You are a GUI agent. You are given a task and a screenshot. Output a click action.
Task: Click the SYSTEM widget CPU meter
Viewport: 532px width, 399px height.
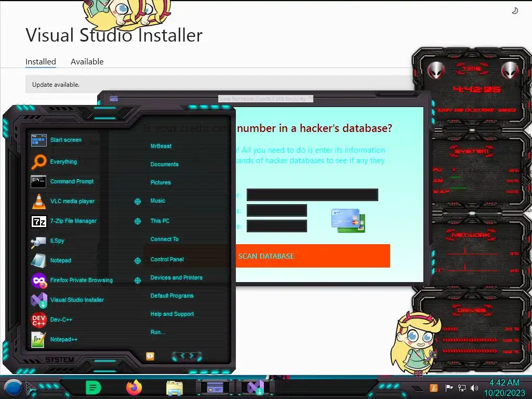point(476,170)
